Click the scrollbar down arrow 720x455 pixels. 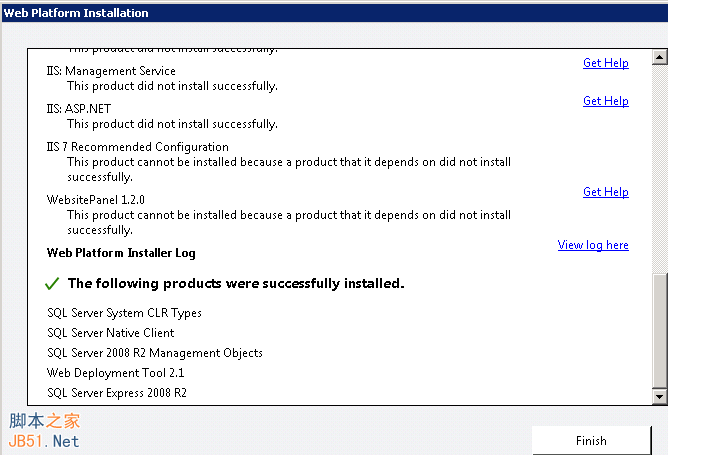pos(659,397)
